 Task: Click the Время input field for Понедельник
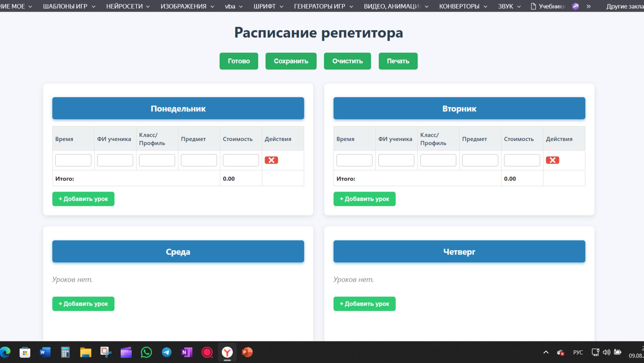pos(73,160)
